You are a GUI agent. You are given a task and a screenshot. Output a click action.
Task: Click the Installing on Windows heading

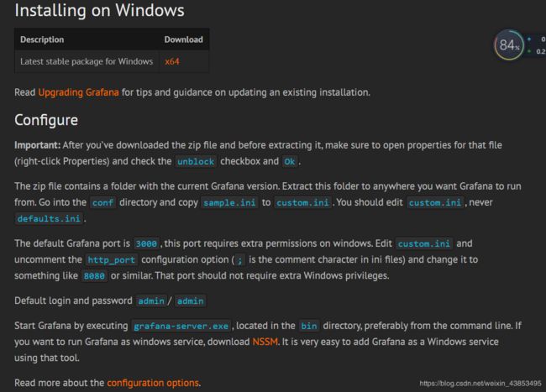point(100,10)
